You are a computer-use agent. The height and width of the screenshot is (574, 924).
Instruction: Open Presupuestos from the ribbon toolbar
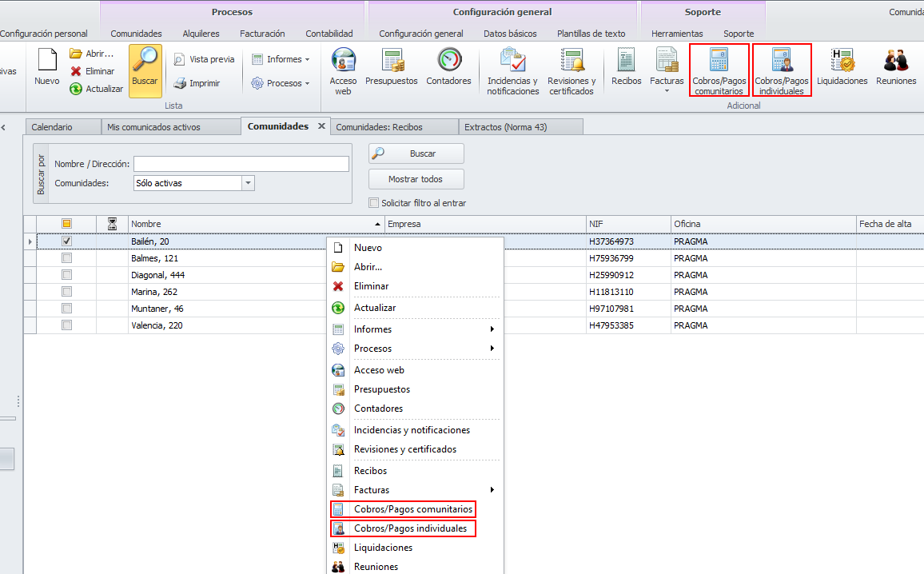pyautogui.click(x=392, y=61)
